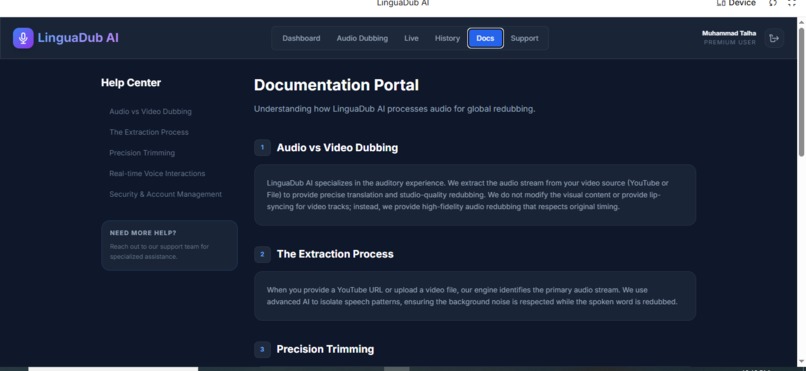Click the Audio vs Video Dubbing section heading
This screenshot has height=371, width=806.
(337, 147)
